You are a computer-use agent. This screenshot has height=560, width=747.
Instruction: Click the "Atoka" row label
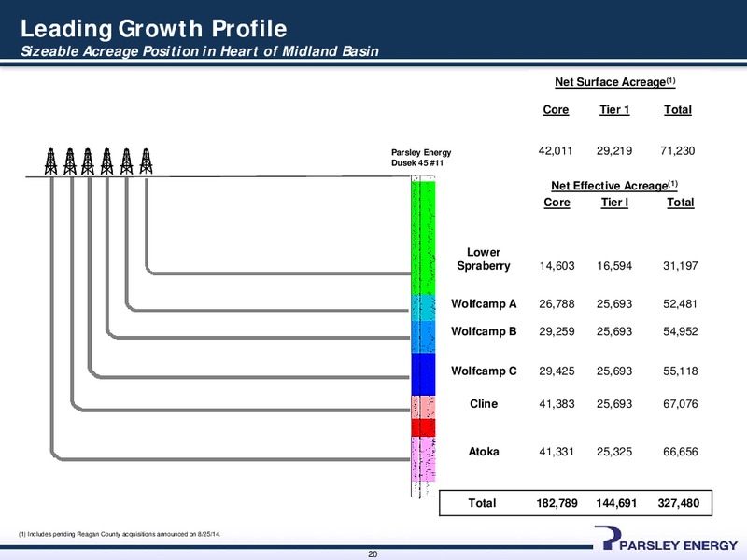tap(484, 452)
